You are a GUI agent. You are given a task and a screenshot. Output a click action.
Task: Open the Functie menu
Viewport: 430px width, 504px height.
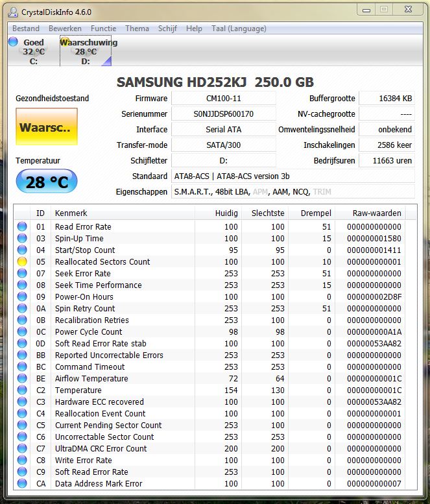click(x=103, y=29)
